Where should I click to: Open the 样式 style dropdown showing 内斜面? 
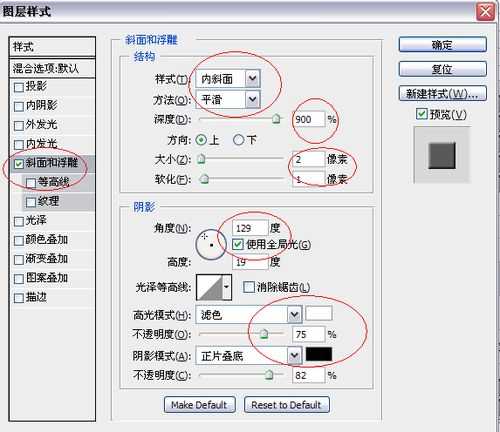(228, 79)
